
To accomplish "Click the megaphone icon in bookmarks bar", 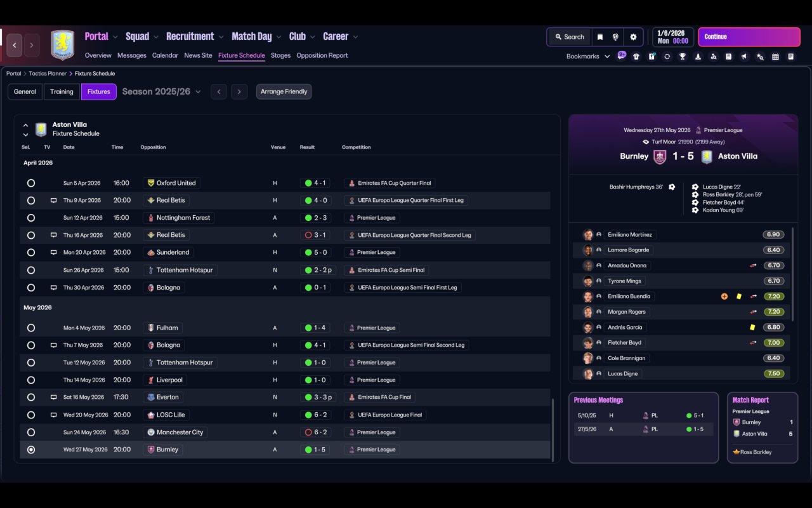I will (x=744, y=57).
